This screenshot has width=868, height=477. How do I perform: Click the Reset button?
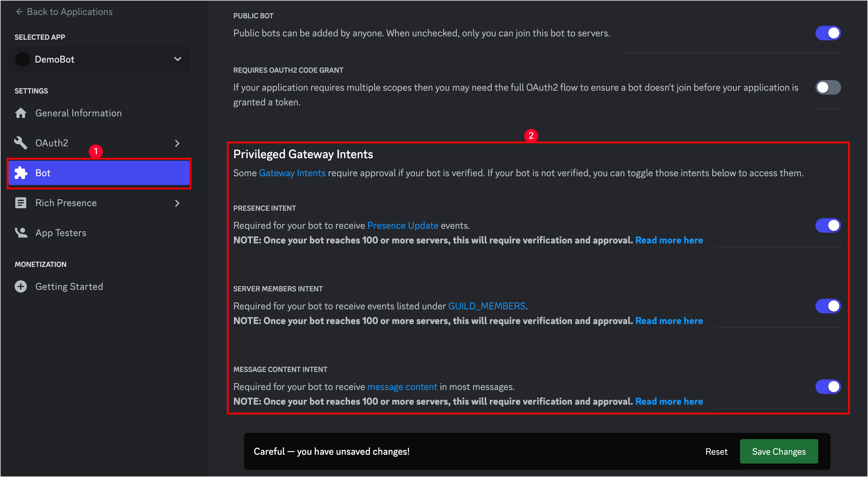pyautogui.click(x=717, y=451)
